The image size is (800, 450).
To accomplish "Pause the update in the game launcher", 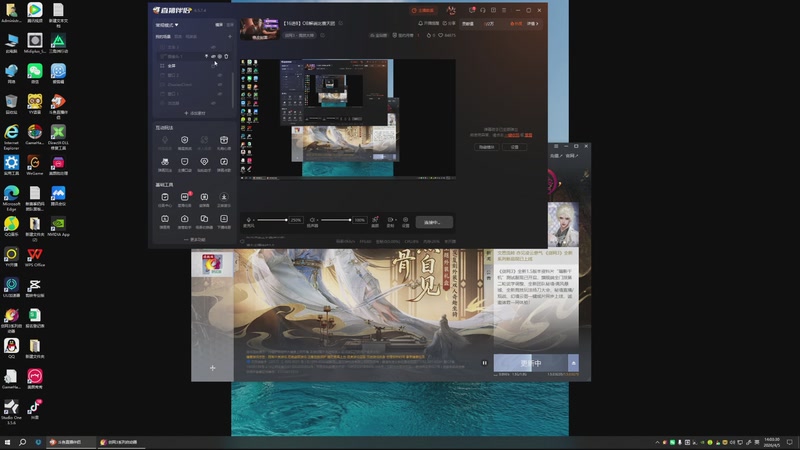I will [x=484, y=363].
